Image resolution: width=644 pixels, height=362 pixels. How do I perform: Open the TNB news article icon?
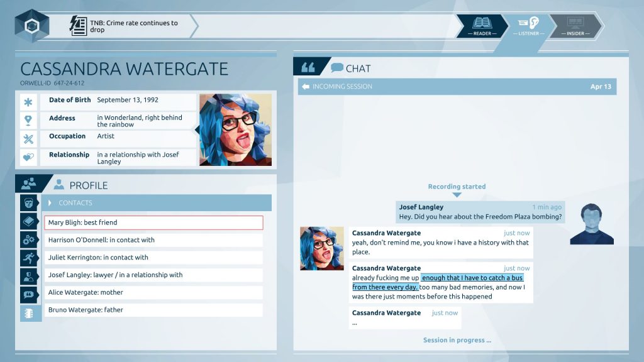79,26
